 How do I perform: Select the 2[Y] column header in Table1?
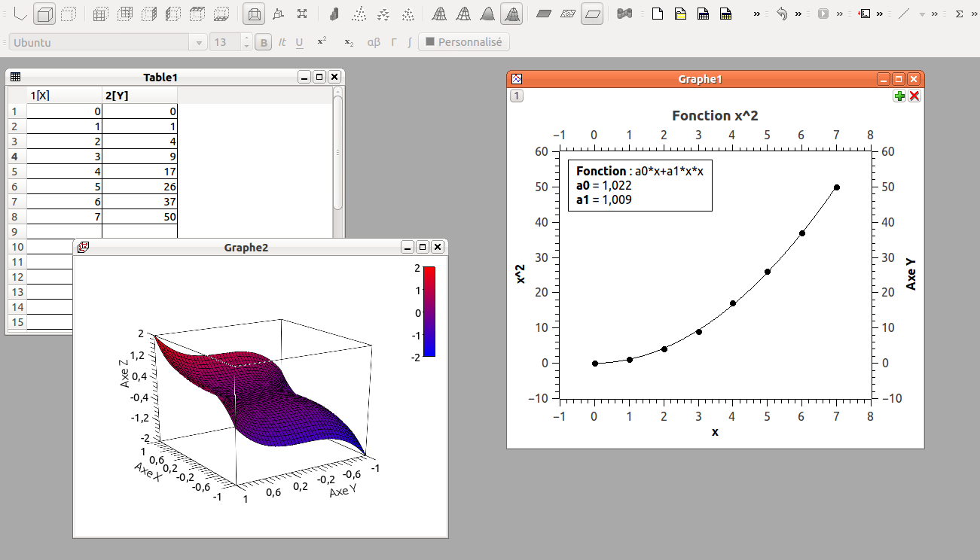point(139,95)
